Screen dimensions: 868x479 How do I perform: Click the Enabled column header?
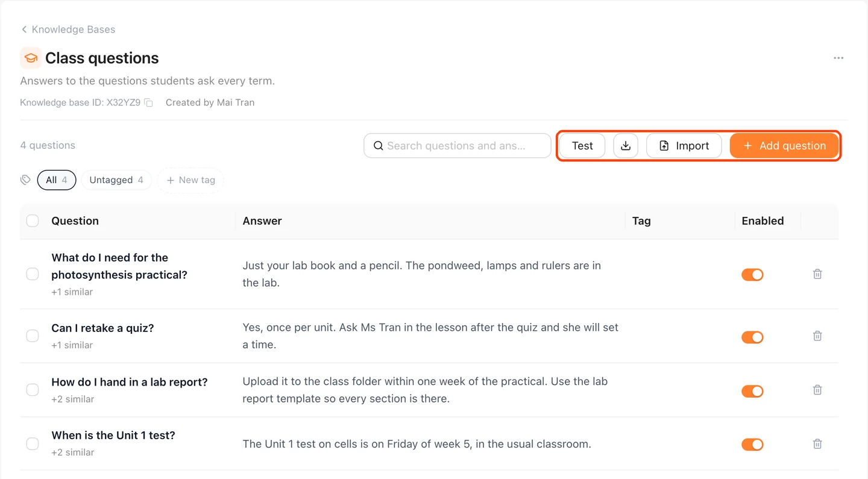point(763,221)
